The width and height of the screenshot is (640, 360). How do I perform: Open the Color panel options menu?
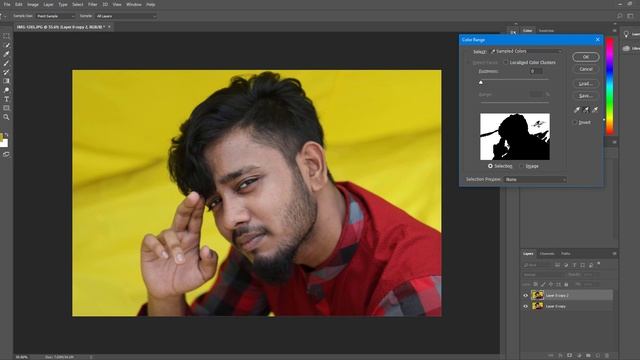coord(614,31)
